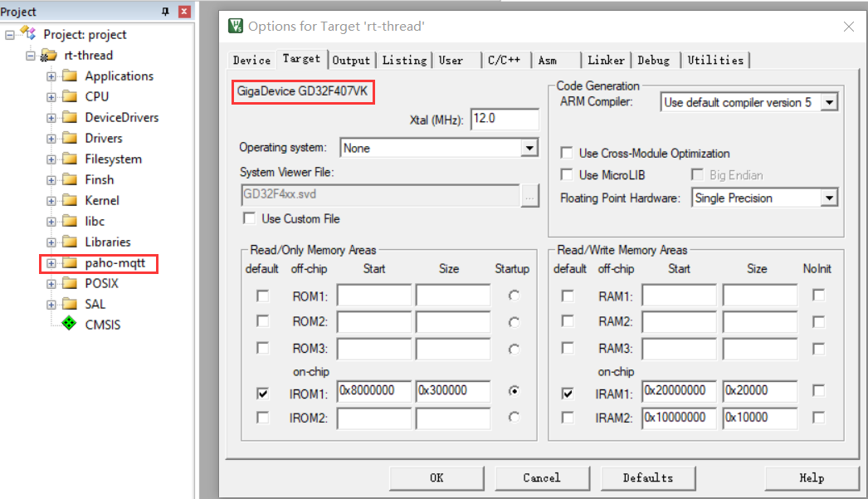Click the rt-thread target folder icon
Viewport: 868px width, 499px height.
tap(49, 55)
